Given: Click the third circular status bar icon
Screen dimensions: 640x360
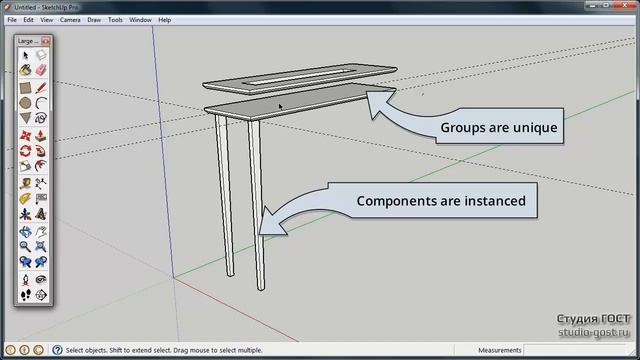Looking at the screenshot, I should pyautogui.click(x=38, y=350).
